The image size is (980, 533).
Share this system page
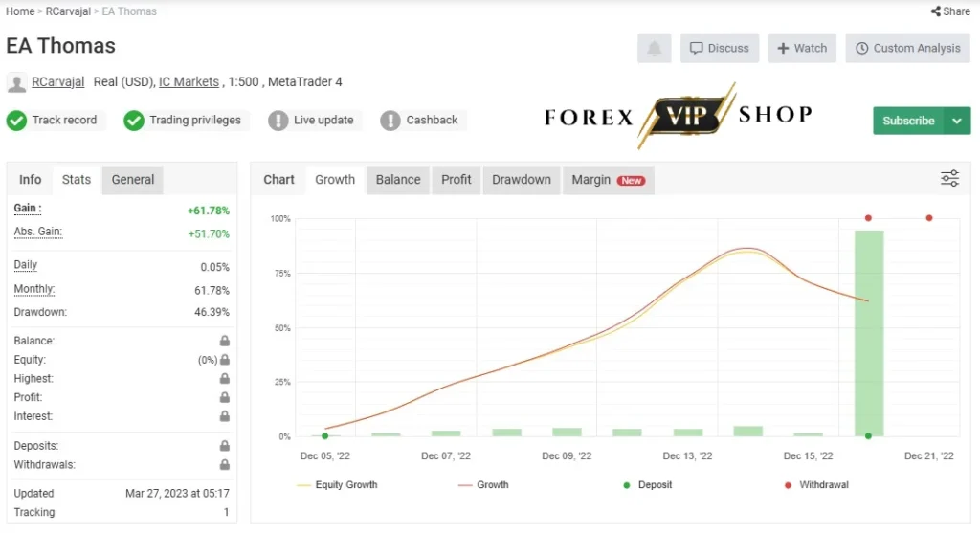(950, 11)
